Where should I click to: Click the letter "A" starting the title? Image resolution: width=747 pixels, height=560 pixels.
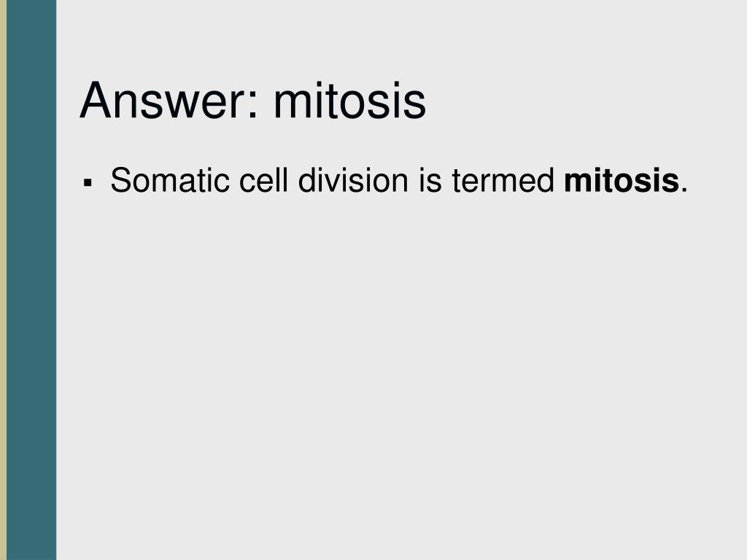pyautogui.click(x=96, y=101)
